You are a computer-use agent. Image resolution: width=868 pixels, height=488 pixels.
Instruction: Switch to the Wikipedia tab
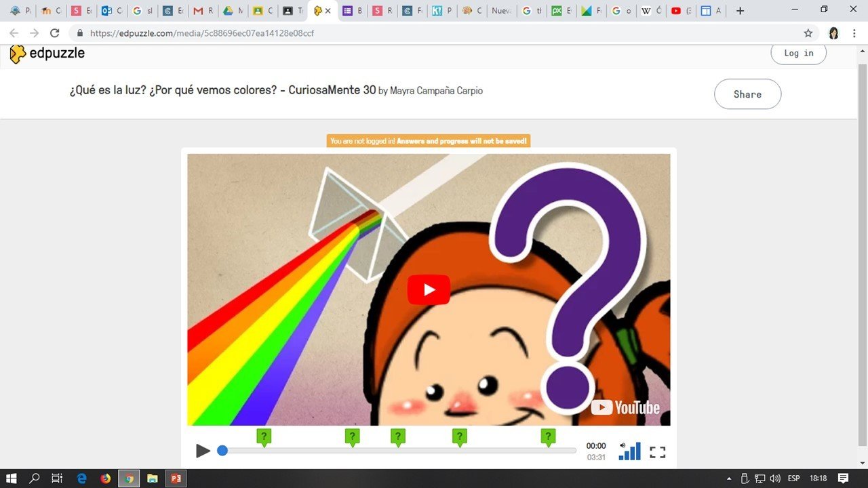[x=652, y=11]
